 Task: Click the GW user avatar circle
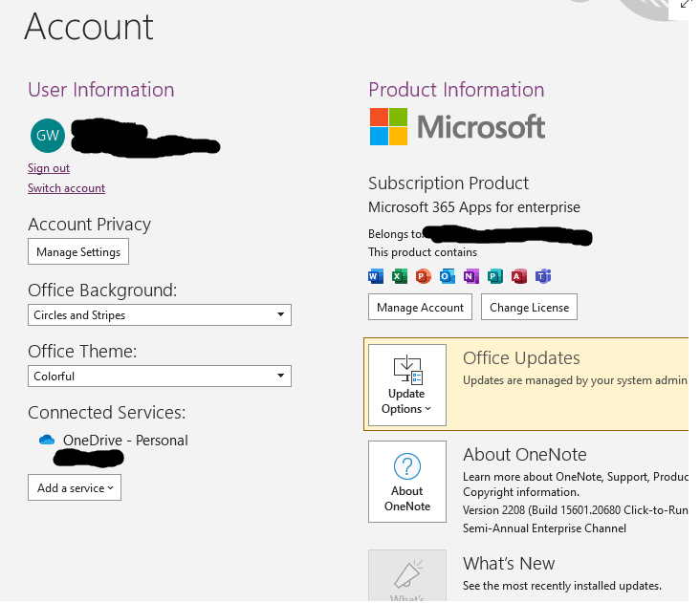(x=48, y=136)
